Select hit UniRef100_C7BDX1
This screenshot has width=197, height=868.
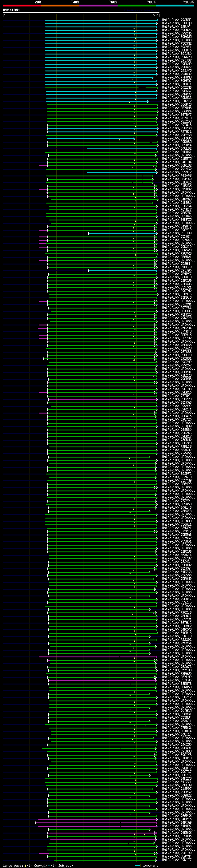click(177, 728)
